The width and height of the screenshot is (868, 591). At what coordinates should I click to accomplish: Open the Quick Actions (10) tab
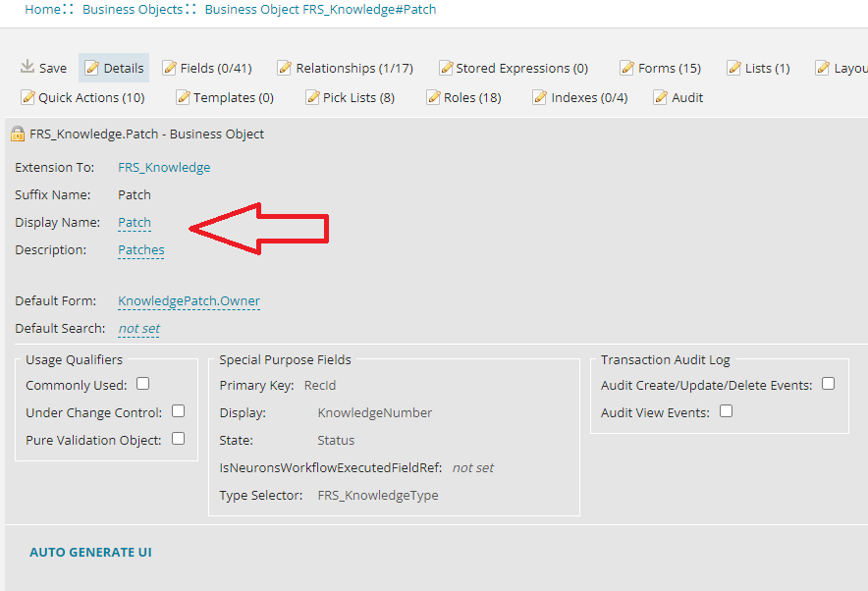[x=82, y=97]
